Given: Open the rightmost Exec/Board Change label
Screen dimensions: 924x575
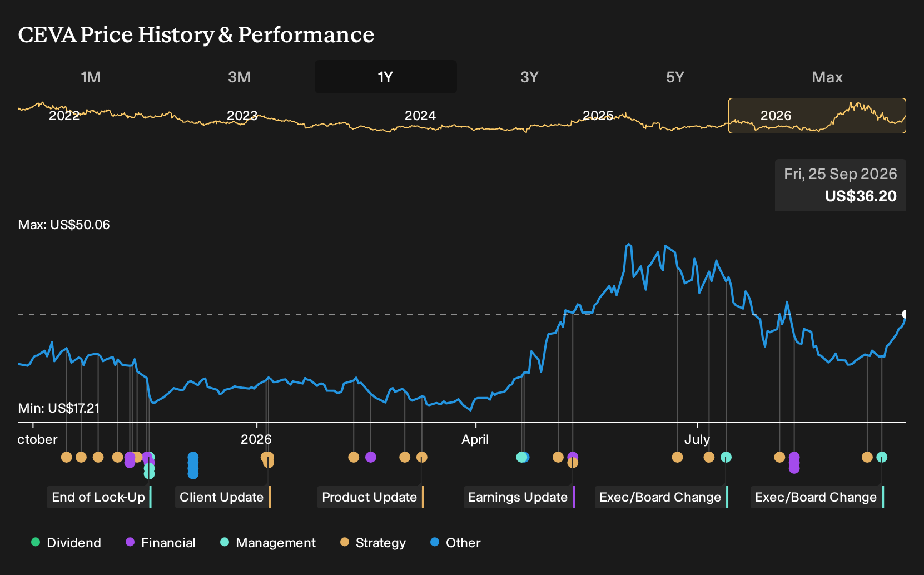Looking at the screenshot, I should click(817, 497).
